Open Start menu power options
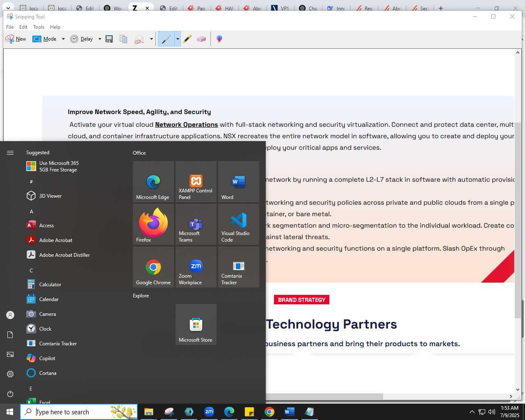The image size is (525, 420). click(10, 394)
